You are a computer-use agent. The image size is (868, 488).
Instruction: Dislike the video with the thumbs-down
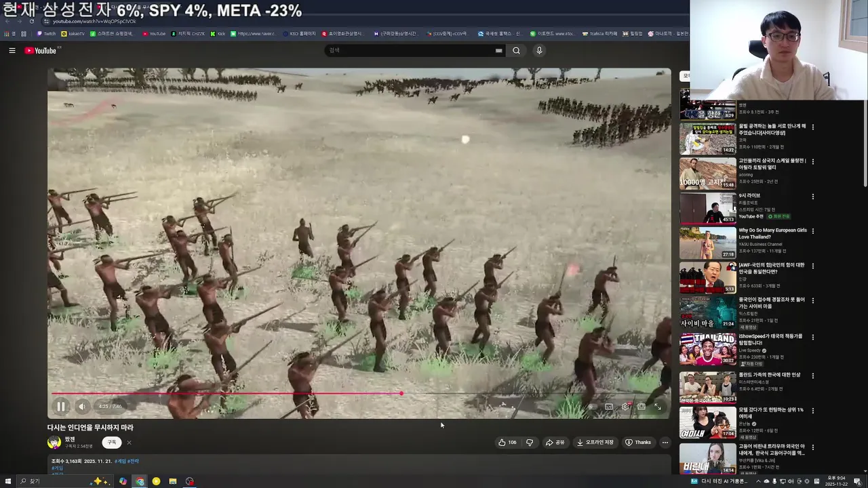(x=530, y=443)
